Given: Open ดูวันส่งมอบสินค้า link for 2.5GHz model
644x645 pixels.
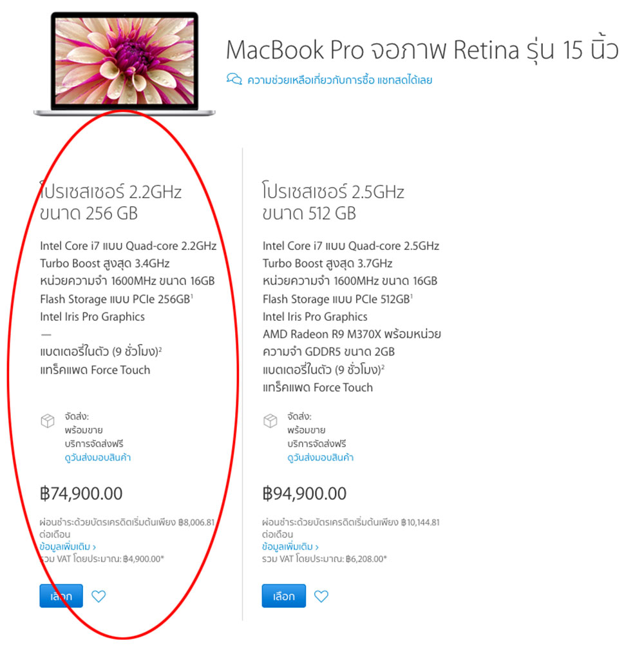Looking at the screenshot, I should point(320,457).
